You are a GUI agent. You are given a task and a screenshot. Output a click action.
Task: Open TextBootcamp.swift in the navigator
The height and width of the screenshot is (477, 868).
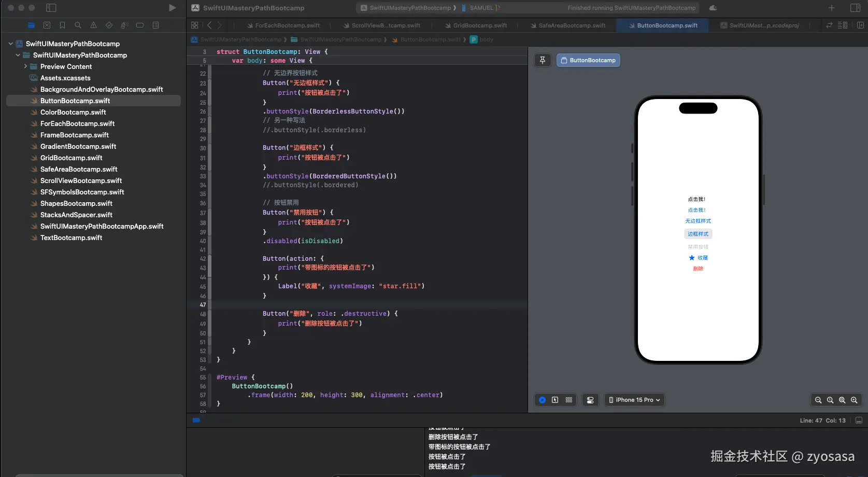71,237
